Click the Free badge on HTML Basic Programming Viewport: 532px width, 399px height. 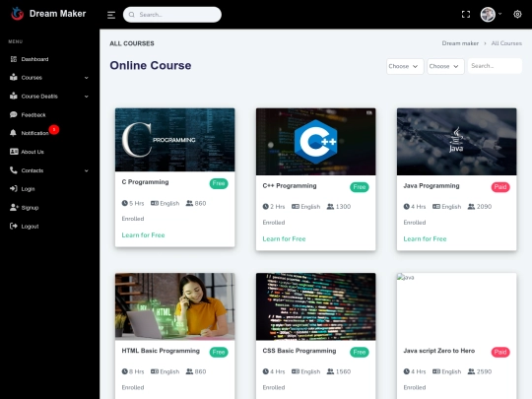(x=219, y=352)
